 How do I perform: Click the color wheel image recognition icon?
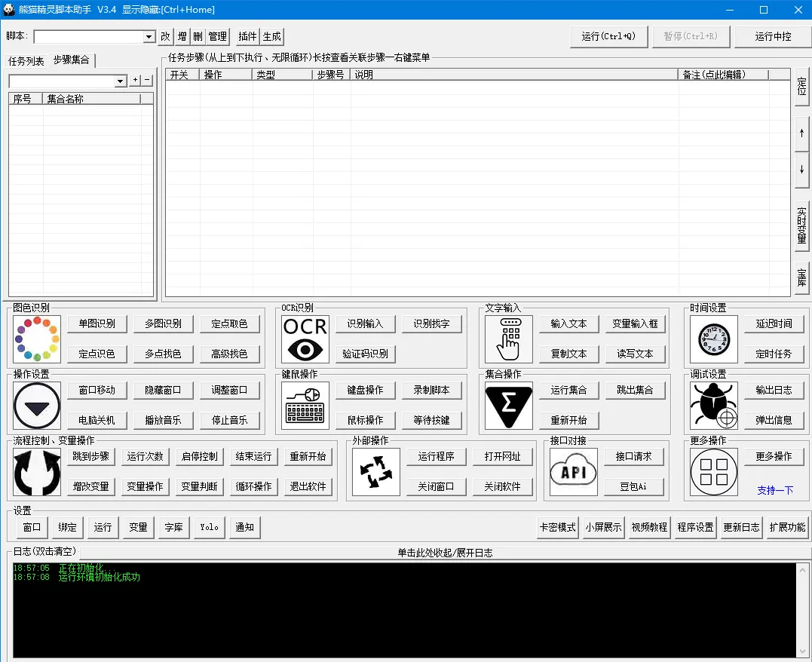pyautogui.click(x=37, y=339)
